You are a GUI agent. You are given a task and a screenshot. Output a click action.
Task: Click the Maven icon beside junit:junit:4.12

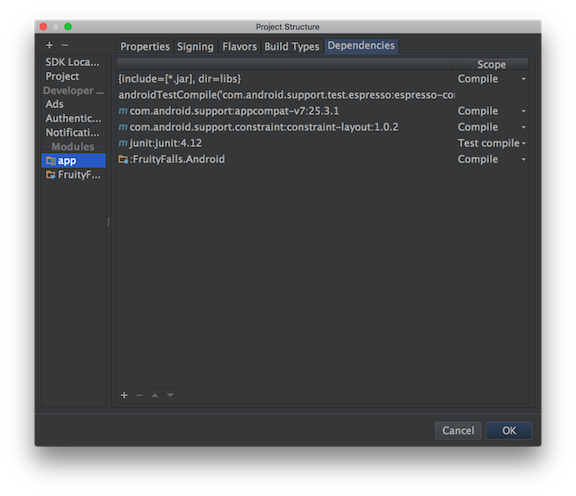123,143
